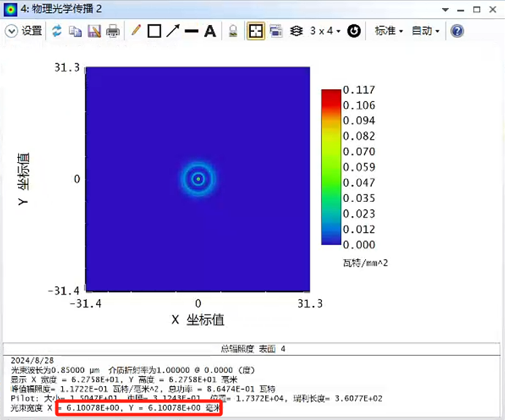The image size is (505, 420).
Task: Click the refresh update arrows icon
Action: coord(57,31)
